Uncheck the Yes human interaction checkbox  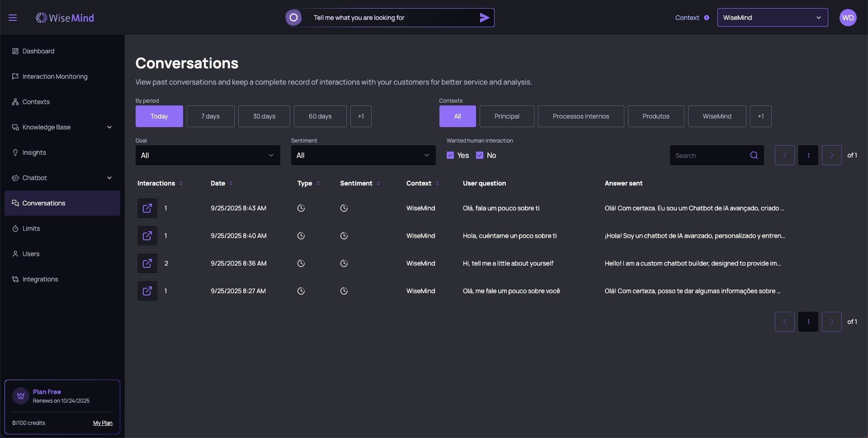pyautogui.click(x=450, y=155)
